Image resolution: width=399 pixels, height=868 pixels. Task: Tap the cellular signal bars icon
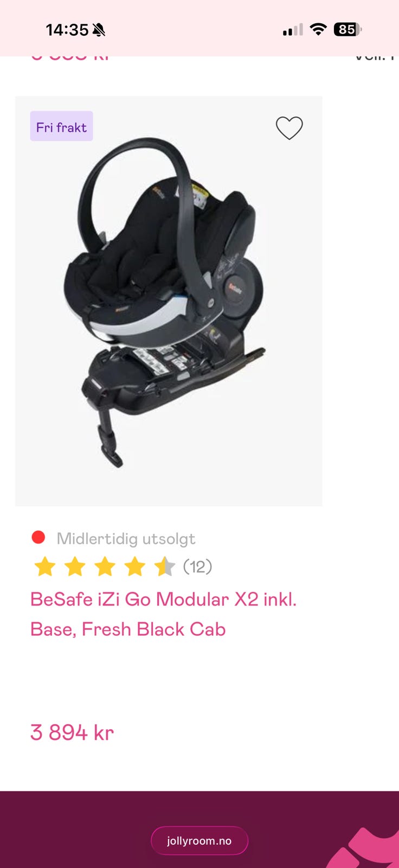point(293,30)
